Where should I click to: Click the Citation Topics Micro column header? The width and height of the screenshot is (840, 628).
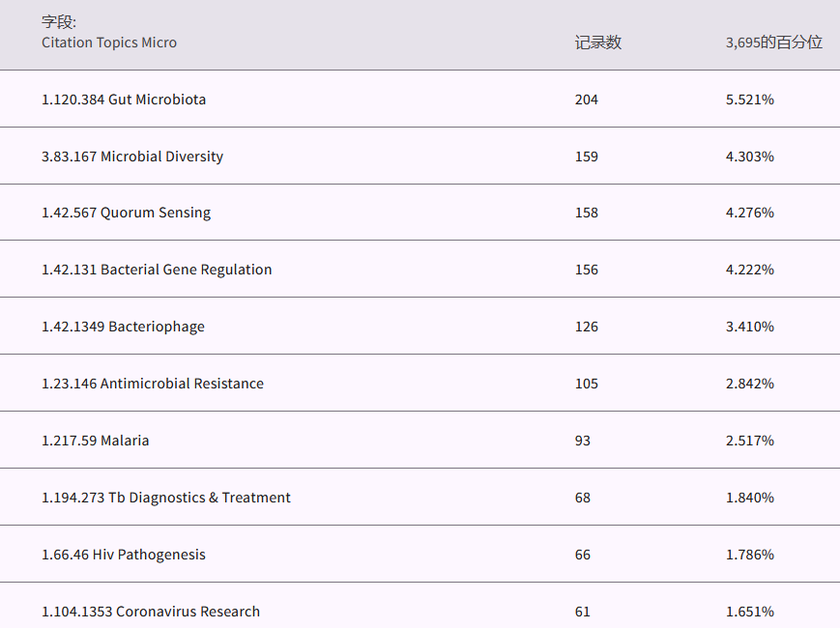[109, 43]
